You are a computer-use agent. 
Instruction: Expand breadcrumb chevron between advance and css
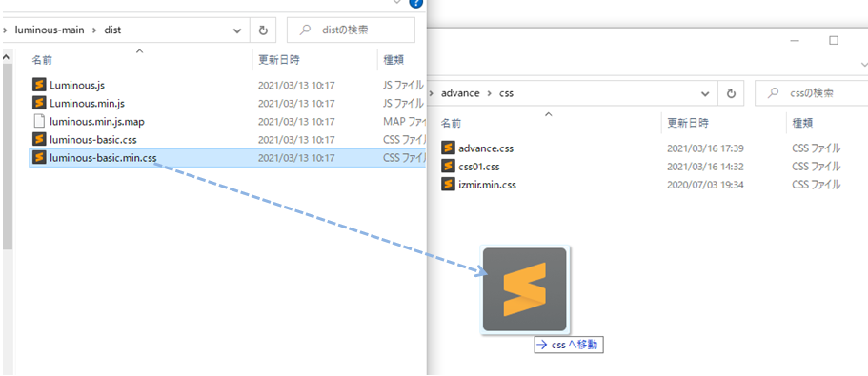(x=490, y=93)
